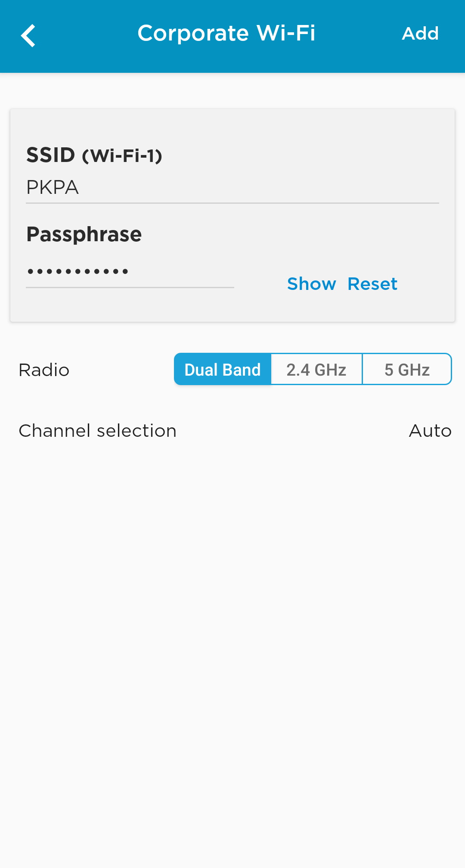Reset the Wi-Fi passphrase
The width and height of the screenshot is (465, 868).
coord(372,284)
